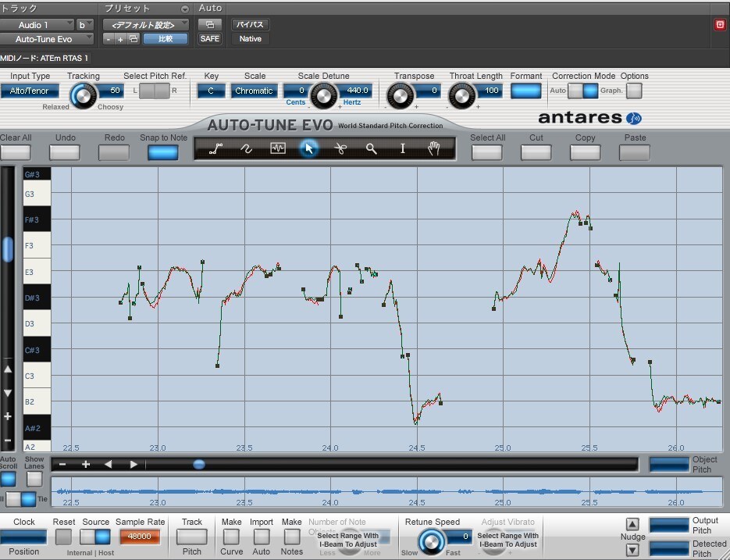This screenshot has width=730, height=560.
Task: Click the Sample Rate 48000 field
Action: click(x=140, y=537)
